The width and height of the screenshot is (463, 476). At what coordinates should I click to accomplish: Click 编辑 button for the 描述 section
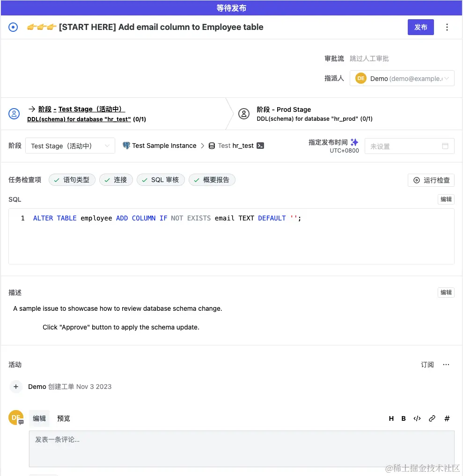pyautogui.click(x=446, y=293)
